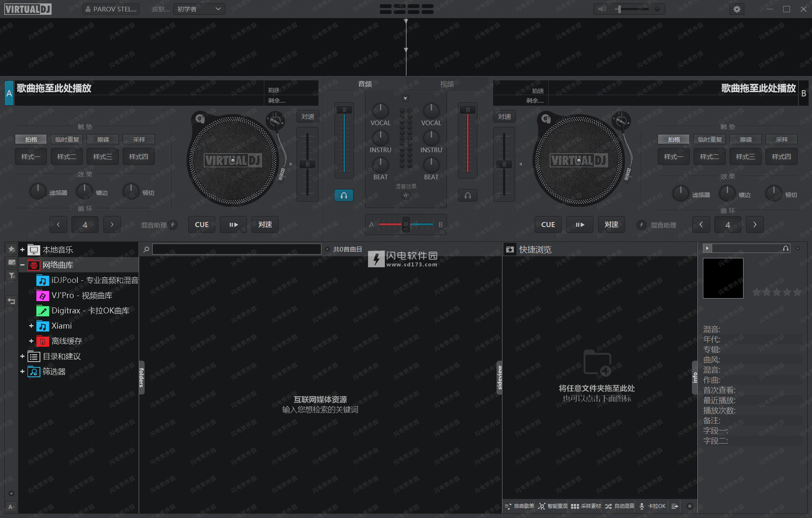The height and width of the screenshot is (518, 812).
Task: Click the iDJPool music folder icon
Action: [43, 280]
